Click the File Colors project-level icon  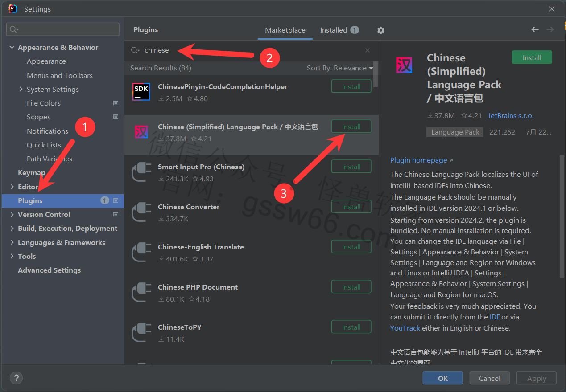(116, 103)
